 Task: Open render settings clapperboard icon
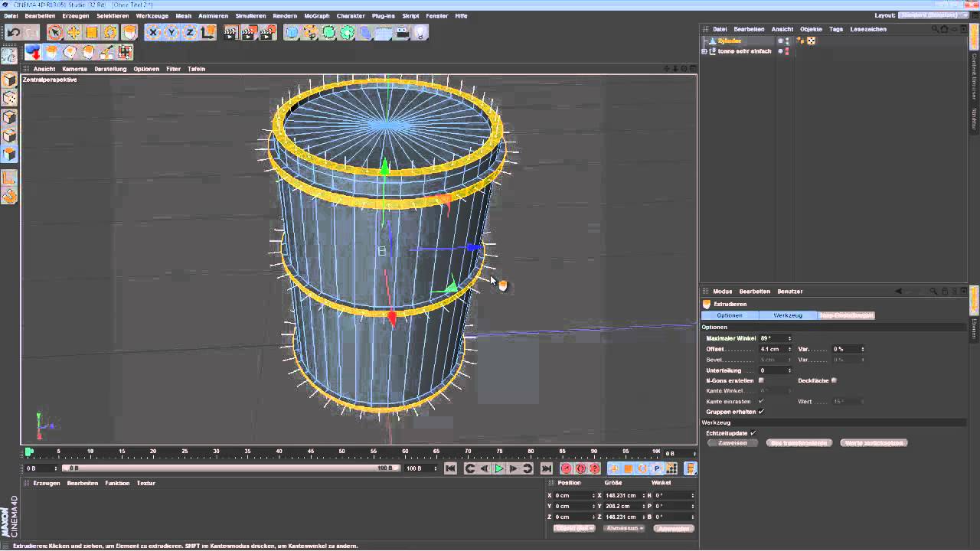pyautogui.click(x=268, y=32)
